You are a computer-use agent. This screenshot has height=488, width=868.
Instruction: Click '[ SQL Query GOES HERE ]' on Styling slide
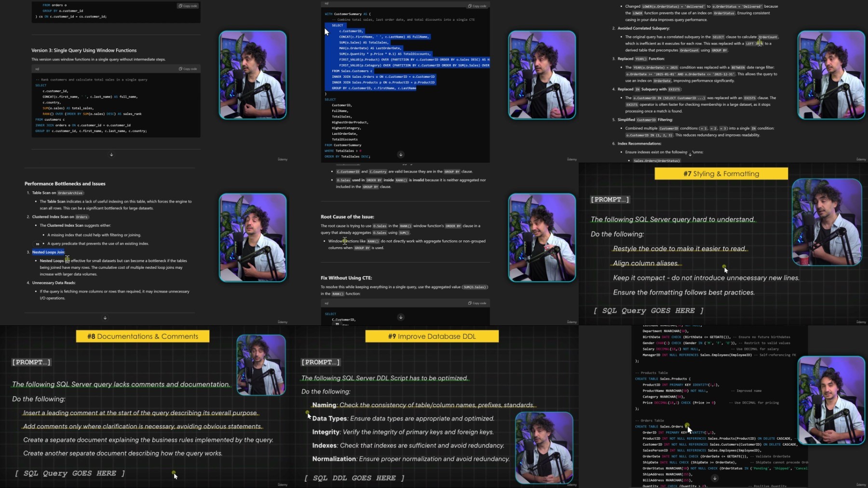(x=648, y=311)
